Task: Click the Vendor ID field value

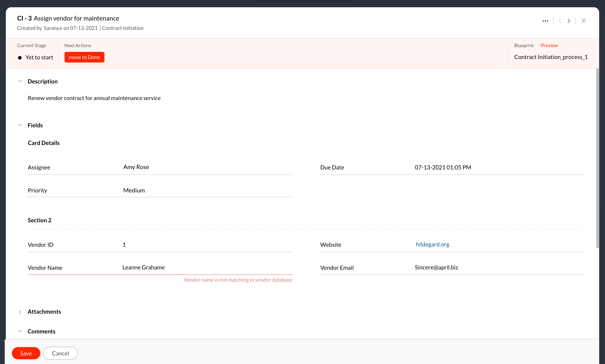Action: click(x=124, y=245)
